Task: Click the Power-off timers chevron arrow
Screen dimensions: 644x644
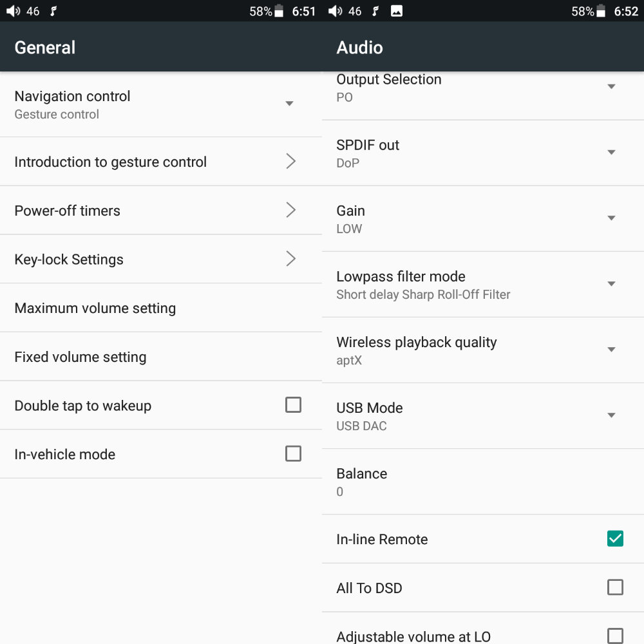Action: coord(290,210)
